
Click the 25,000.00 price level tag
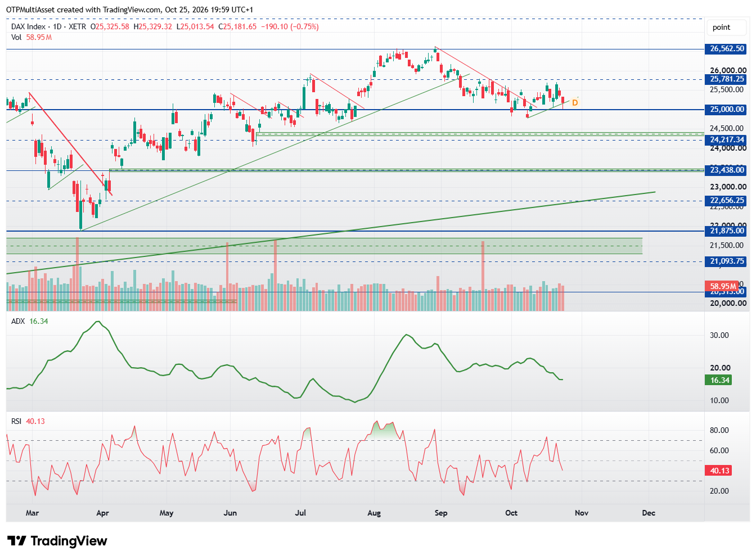727,110
